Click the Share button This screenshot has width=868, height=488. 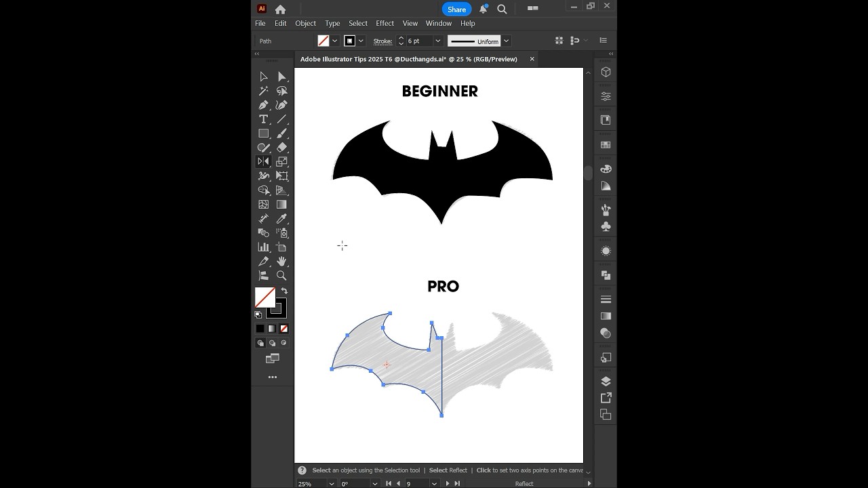coord(456,9)
